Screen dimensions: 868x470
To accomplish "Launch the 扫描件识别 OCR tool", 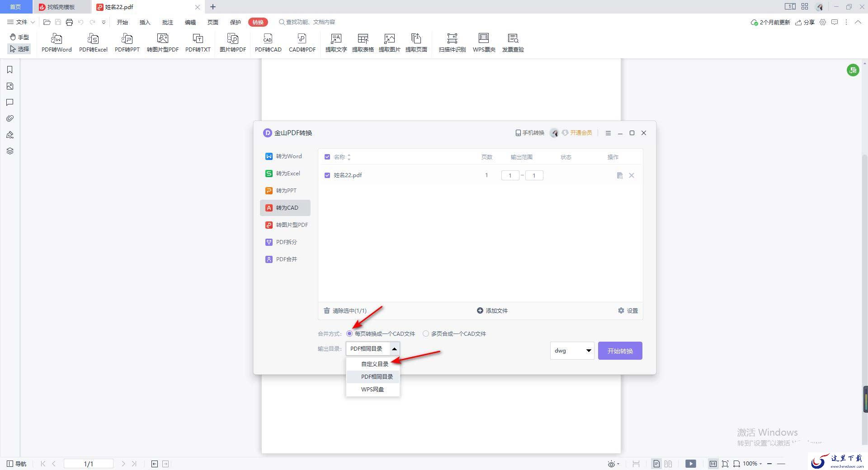I will coord(452,43).
